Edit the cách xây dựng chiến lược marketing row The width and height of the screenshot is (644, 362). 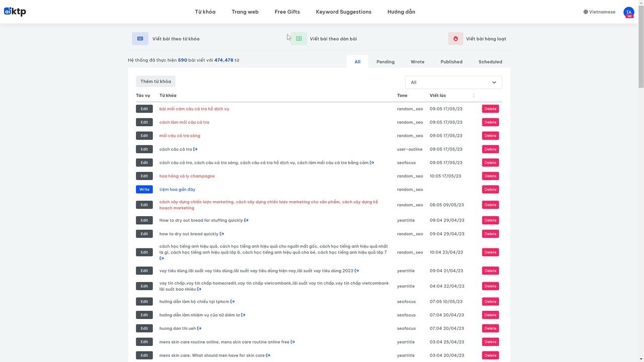[144, 205]
